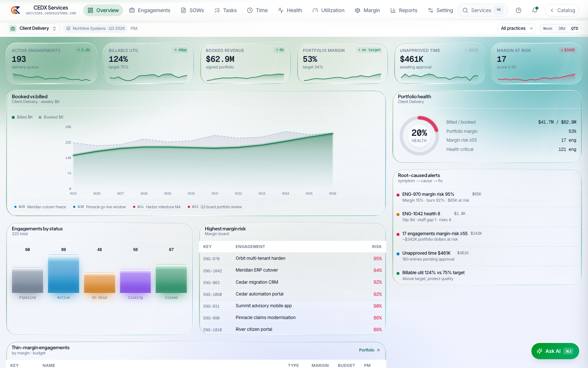Open the Unapproved time $461K alert
588x368 pixels.
[487, 256]
